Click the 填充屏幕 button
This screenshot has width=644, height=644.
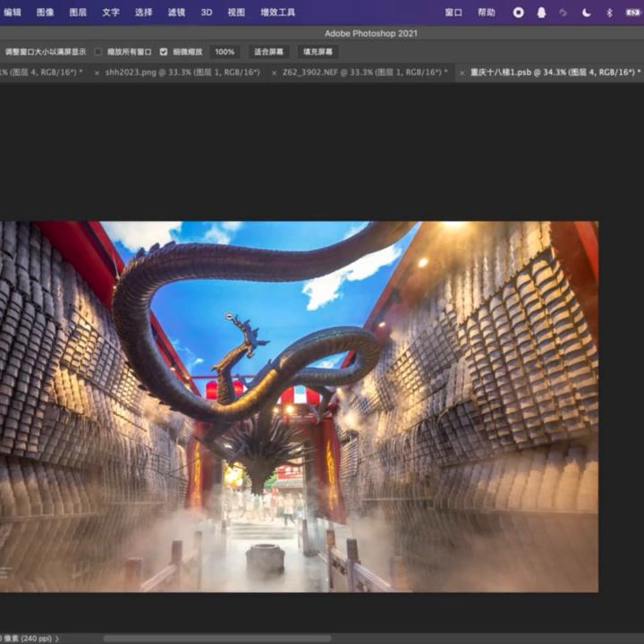tap(318, 52)
